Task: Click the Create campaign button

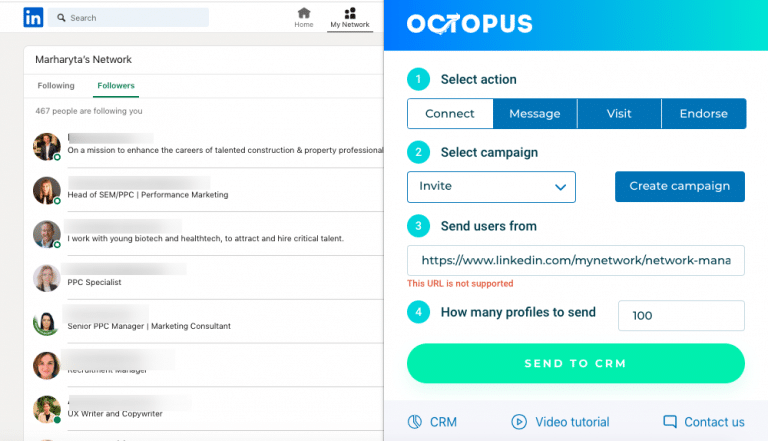Action: (x=680, y=186)
